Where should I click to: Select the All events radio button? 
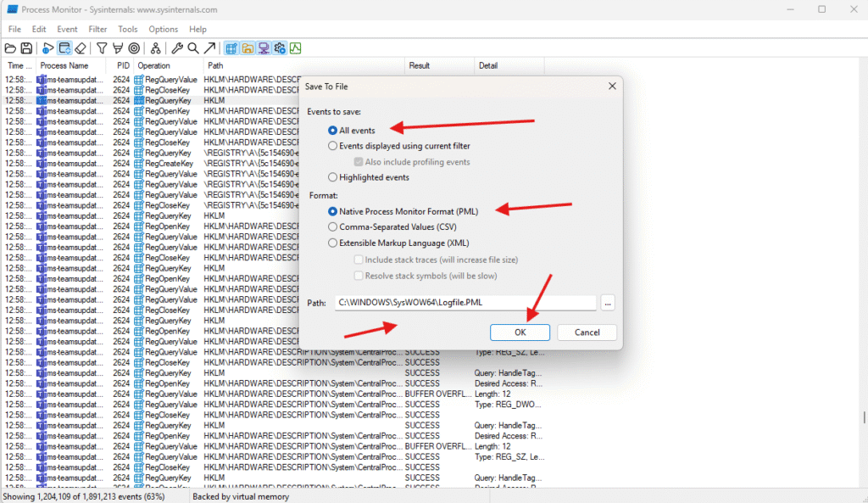[x=333, y=131]
